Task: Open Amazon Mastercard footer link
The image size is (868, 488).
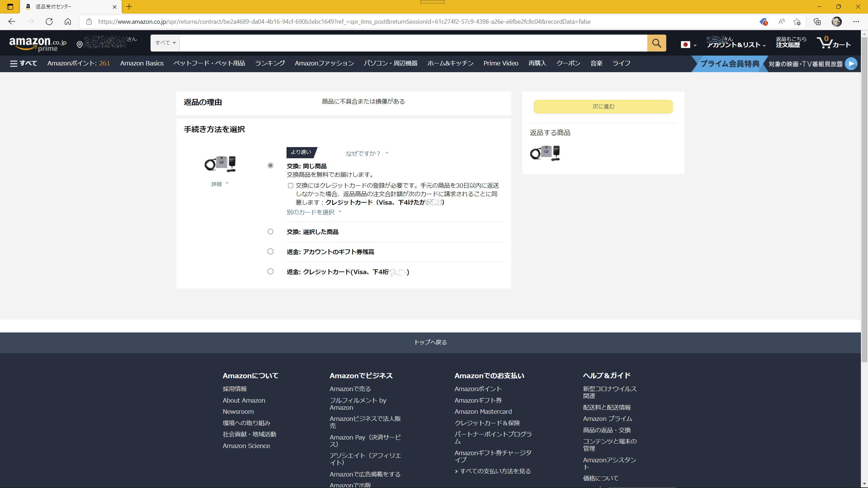Action: 483,411
